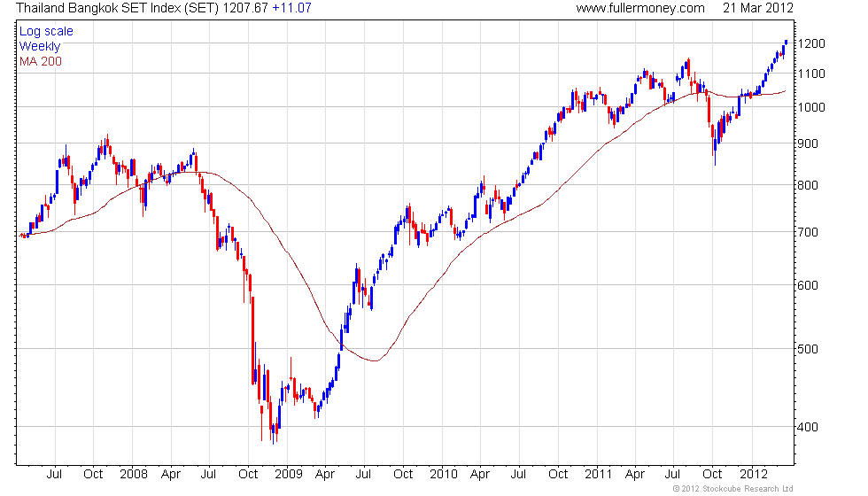The height and width of the screenshot is (496, 868).
Task: Click the 'MA 200' legend label
Action: tap(41, 61)
